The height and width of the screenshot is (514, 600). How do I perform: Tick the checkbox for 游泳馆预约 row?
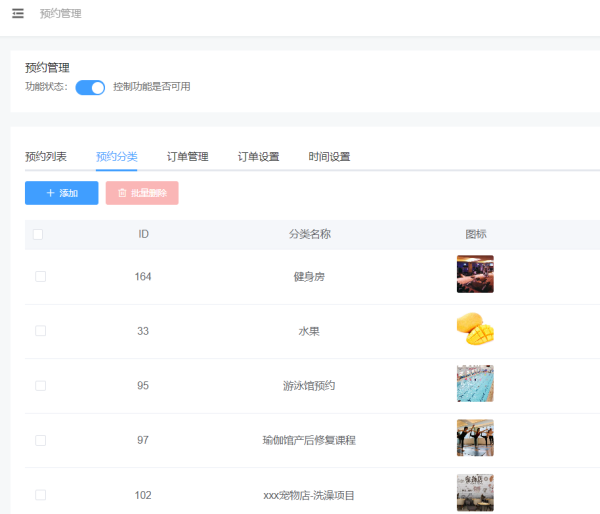click(x=40, y=385)
